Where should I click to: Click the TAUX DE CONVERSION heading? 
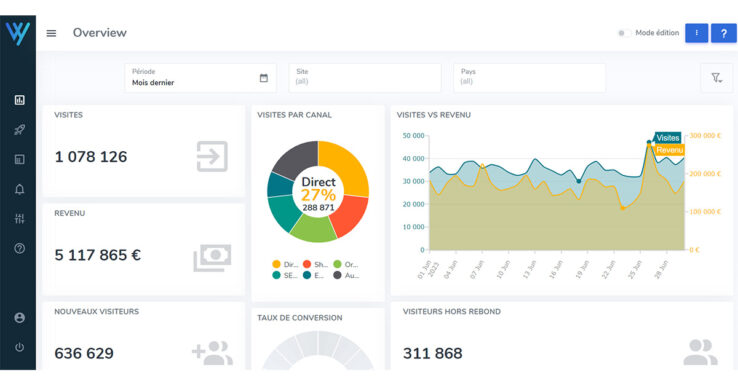click(x=300, y=318)
